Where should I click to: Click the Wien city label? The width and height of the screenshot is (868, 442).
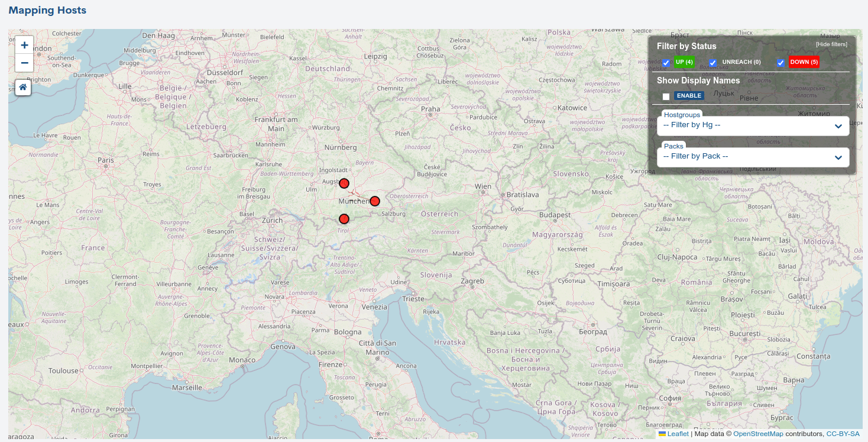pyautogui.click(x=483, y=186)
